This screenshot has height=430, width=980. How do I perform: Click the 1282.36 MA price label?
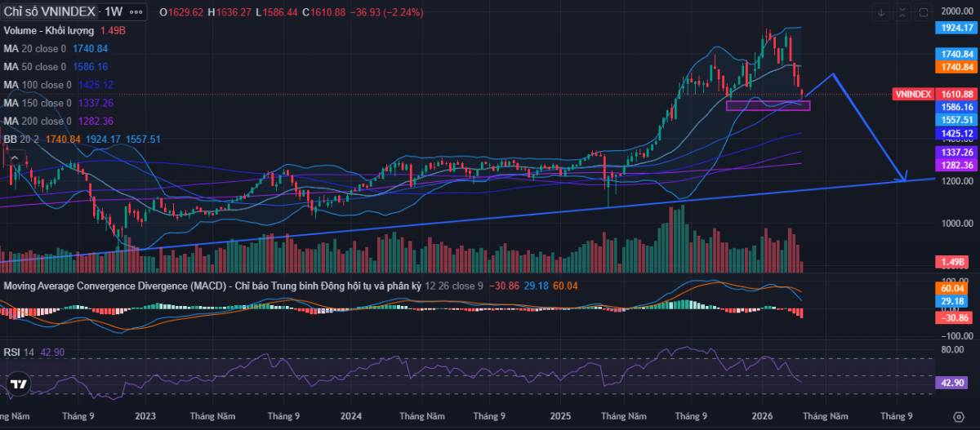point(957,165)
